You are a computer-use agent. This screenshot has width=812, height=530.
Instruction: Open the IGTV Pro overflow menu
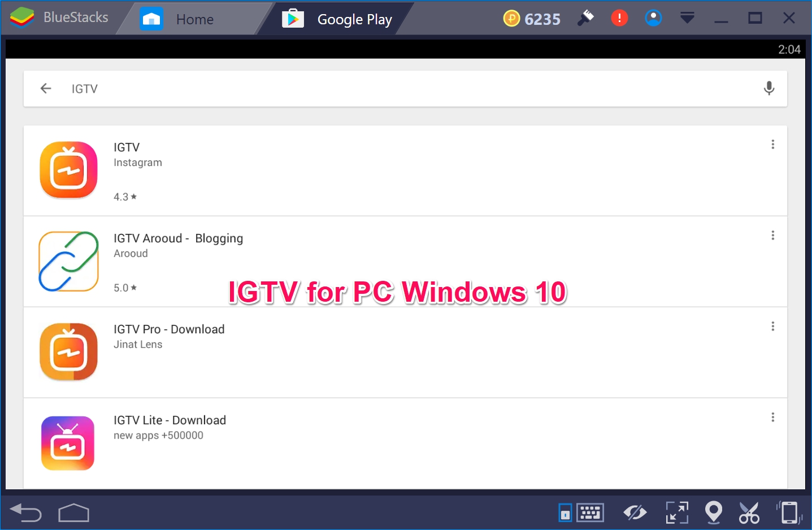pos(772,326)
